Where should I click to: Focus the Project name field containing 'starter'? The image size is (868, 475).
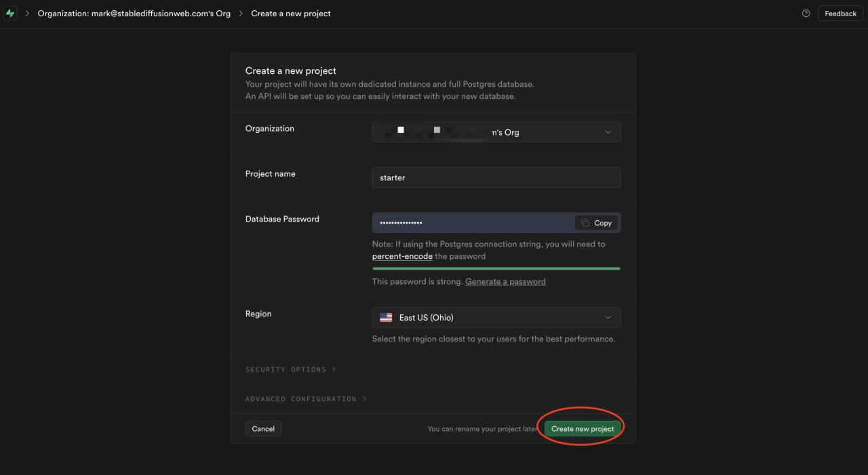[x=496, y=178]
